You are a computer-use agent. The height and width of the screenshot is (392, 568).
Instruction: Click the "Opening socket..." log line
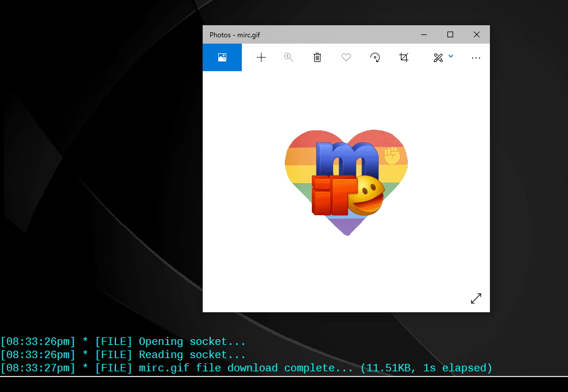(123, 342)
